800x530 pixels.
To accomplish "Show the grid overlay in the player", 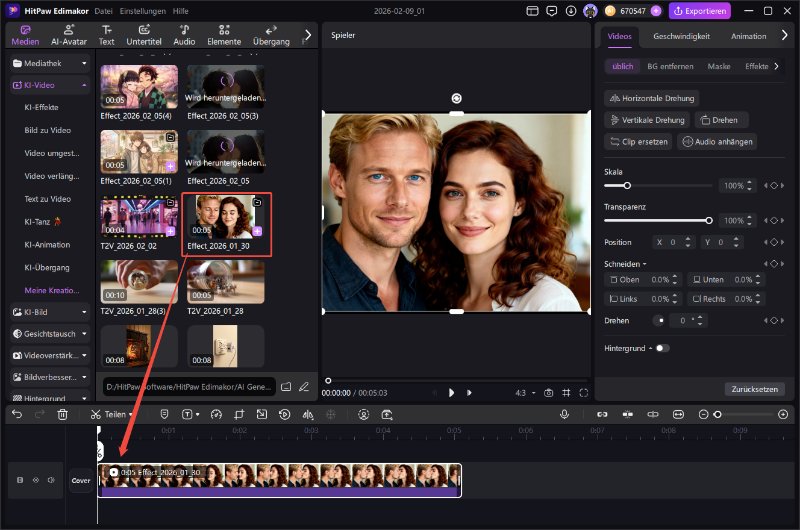I will coord(566,393).
